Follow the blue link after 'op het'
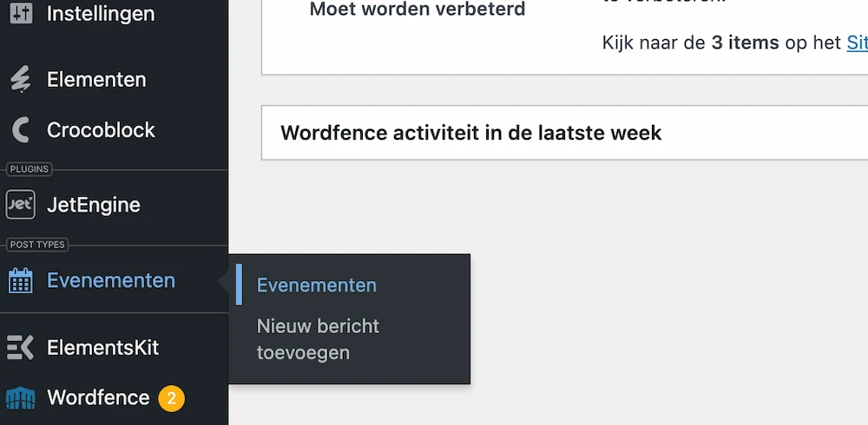Screen dimensions: 868x425 pyautogui.click(x=857, y=42)
